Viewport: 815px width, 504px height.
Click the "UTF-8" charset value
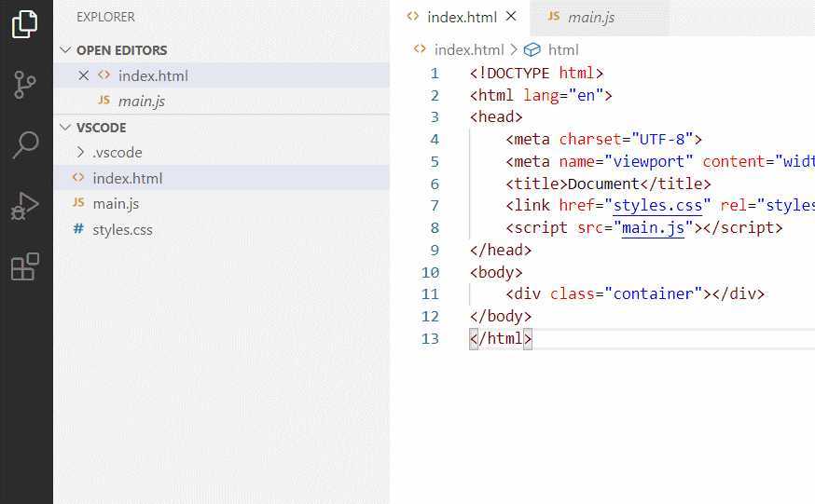click(x=662, y=140)
